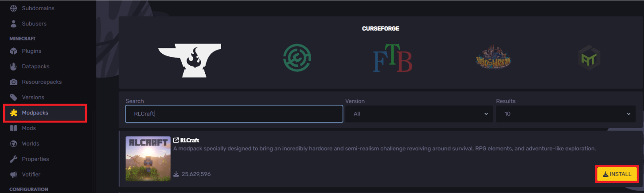Open the Version dropdown set to All

coord(419,114)
